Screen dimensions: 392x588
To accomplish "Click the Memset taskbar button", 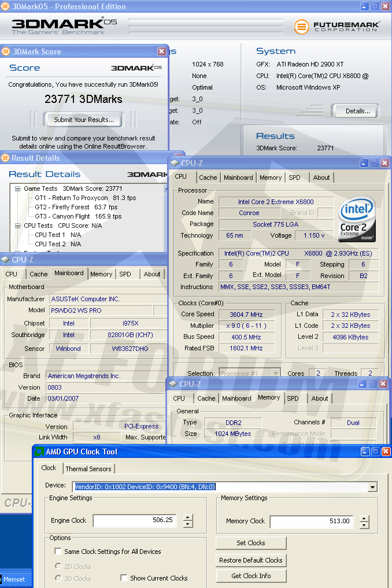I will pos(14,579).
